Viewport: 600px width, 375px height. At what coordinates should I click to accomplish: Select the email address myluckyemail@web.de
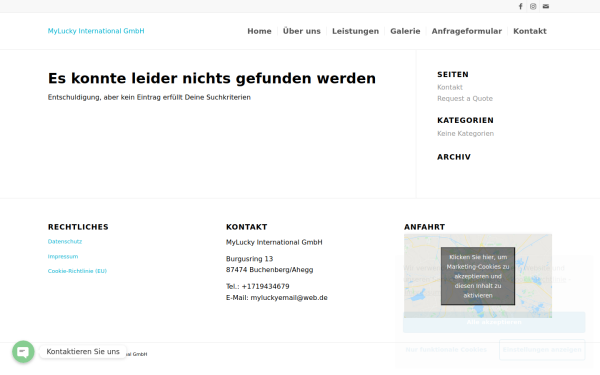point(289,298)
